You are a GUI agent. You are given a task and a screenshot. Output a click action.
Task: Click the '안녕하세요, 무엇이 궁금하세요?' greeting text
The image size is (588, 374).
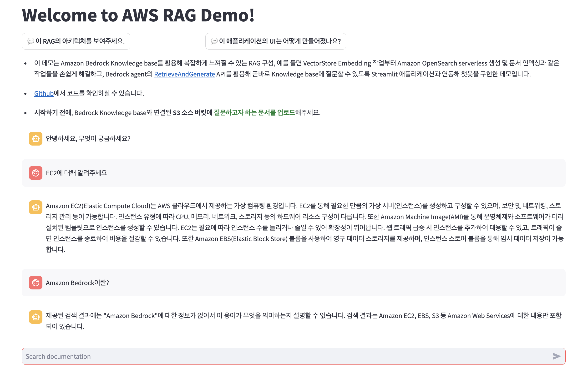click(88, 139)
